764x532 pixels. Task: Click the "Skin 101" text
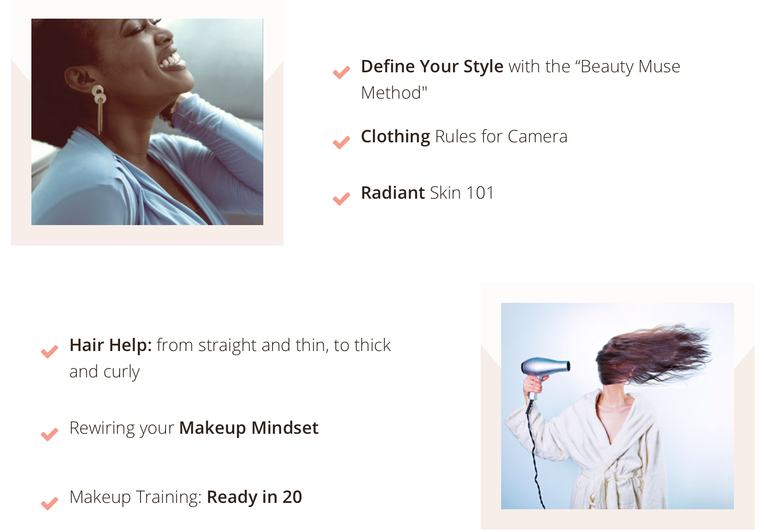pyautogui.click(x=462, y=193)
